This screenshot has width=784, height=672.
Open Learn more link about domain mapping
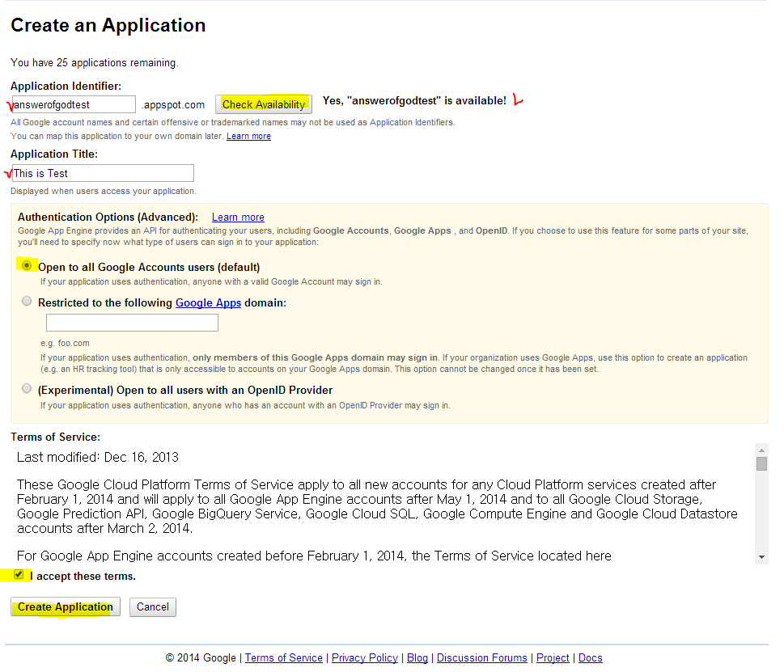(x=248, y=136)
